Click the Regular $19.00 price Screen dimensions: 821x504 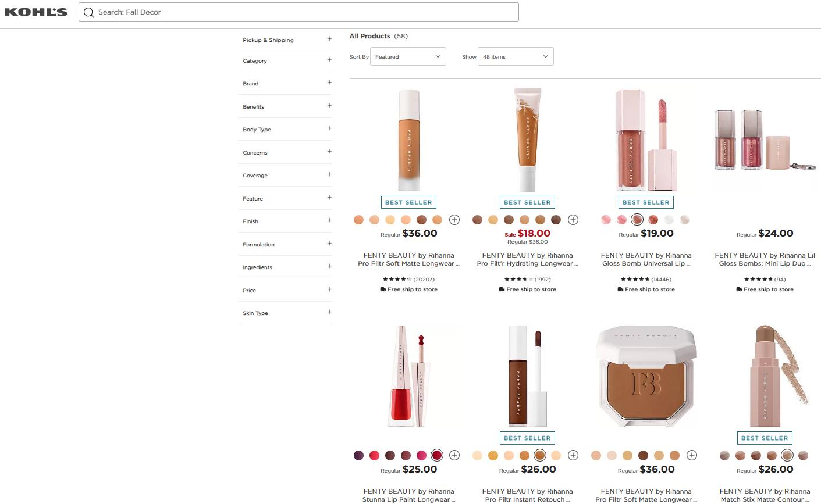[x=646, y=234]
